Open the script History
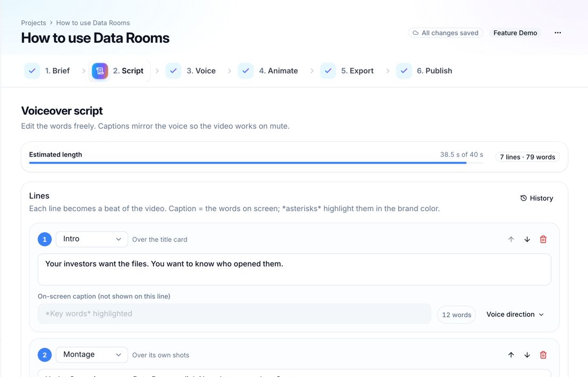Image resolution: width=588 pixels, height=377 pixels. pyautogui.click(x=537, y=198)
